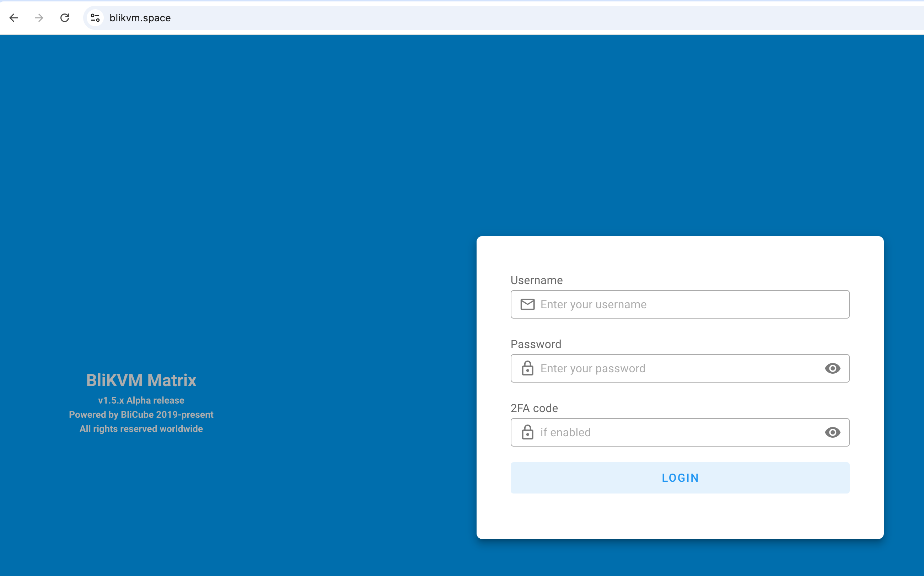
Task: Click the lock icon in 2FA field
Action: (x=527, y=432)
